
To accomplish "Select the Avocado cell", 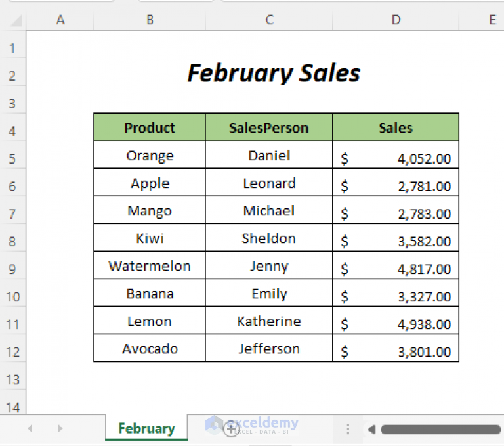I will (150, 349).
